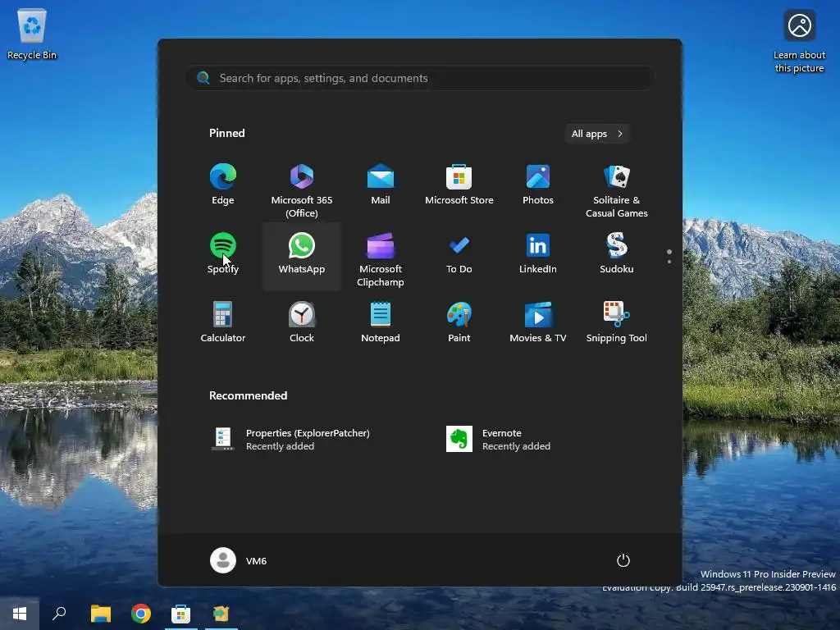Click Learn about this picture icon
840x630 pixels.
(799, 41)
